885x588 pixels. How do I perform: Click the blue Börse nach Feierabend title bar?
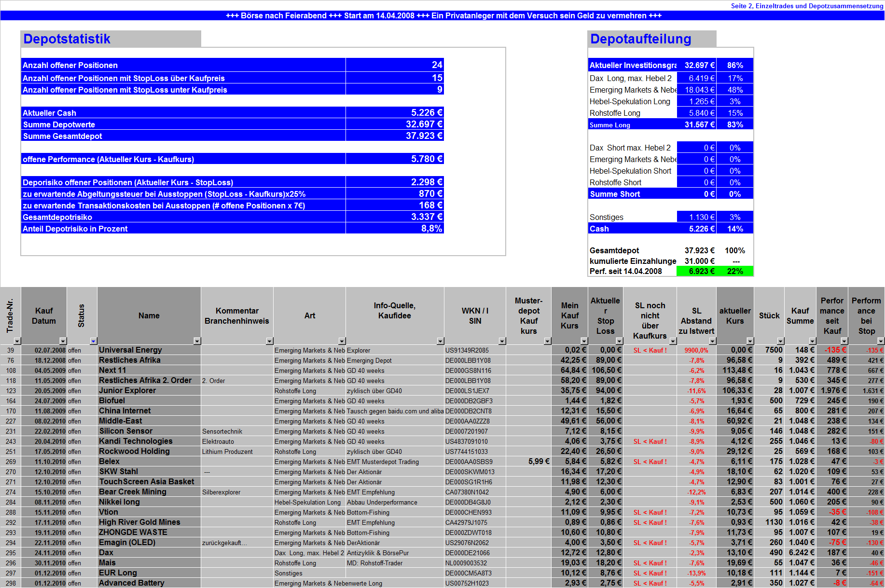point(442,15)
